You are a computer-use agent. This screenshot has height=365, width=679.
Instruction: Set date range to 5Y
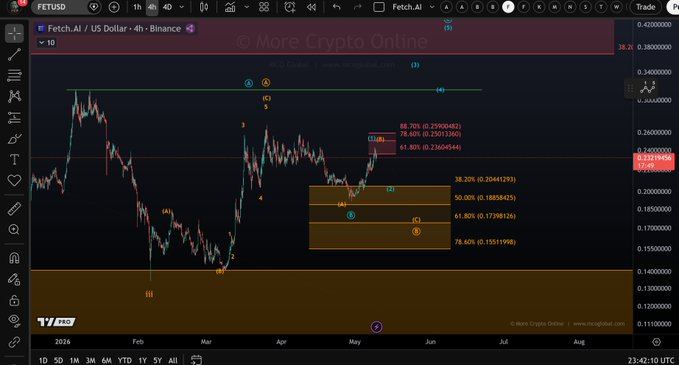coord(158,360)
